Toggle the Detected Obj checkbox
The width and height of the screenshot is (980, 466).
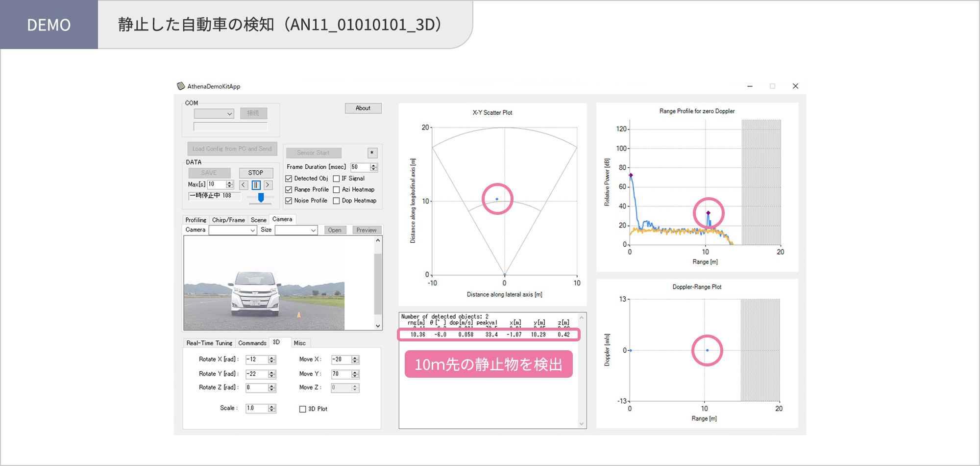pos(289,179)
